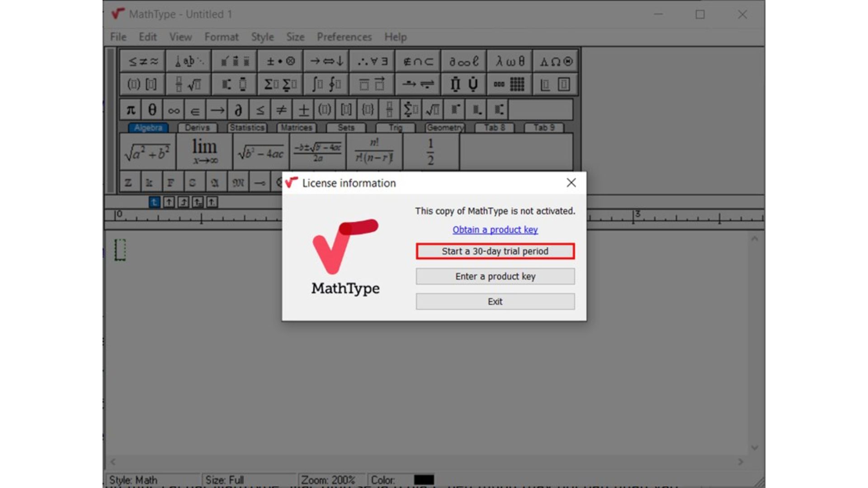This screenshot has width=868, height=488.
Task: Open the Help menu
Action: (x=396, y=37)
